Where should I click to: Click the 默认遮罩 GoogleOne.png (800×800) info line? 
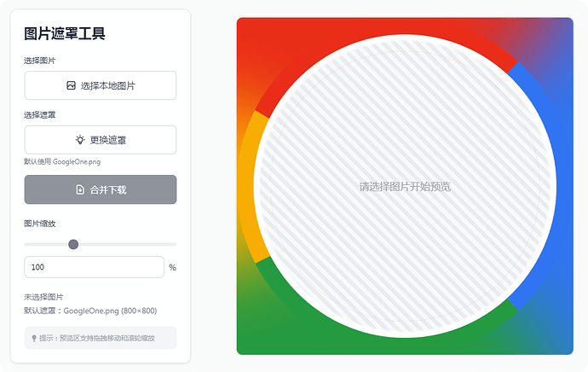pos(90,311)
